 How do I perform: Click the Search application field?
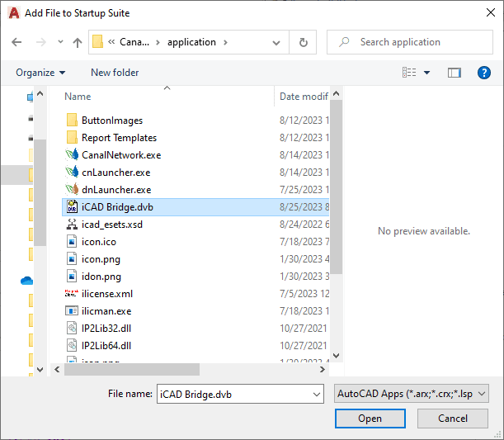pyautogui.click(x=409, y=42)
